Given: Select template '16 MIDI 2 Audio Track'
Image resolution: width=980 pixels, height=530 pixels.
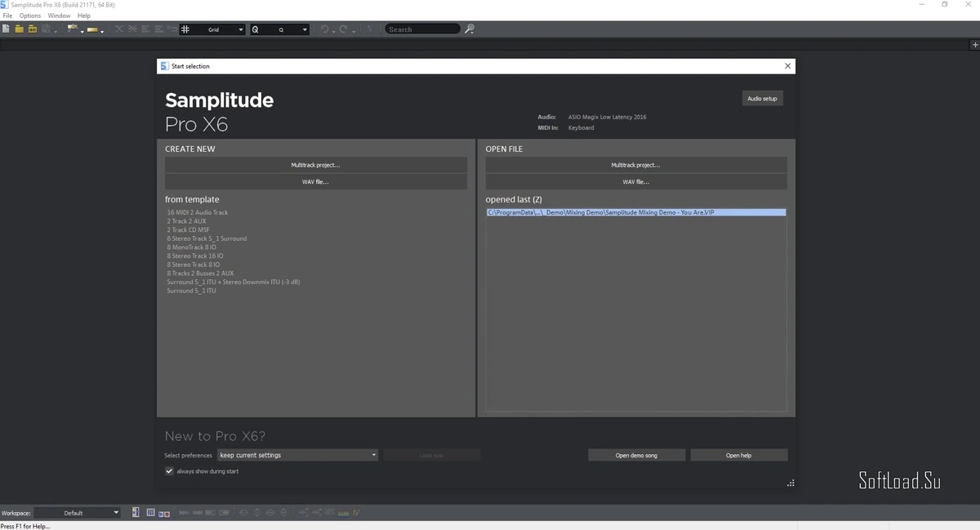Looking at the screenshot, I should coord(198,212).
